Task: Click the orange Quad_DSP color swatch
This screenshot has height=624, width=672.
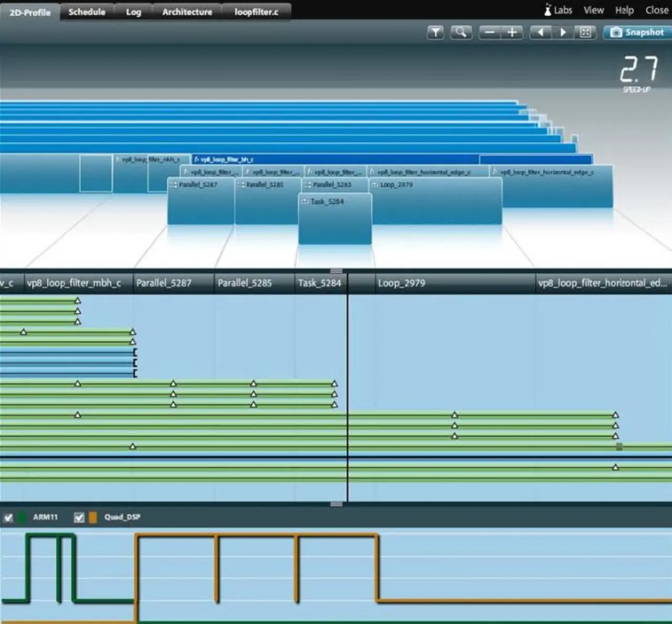Action: [93, 517]
